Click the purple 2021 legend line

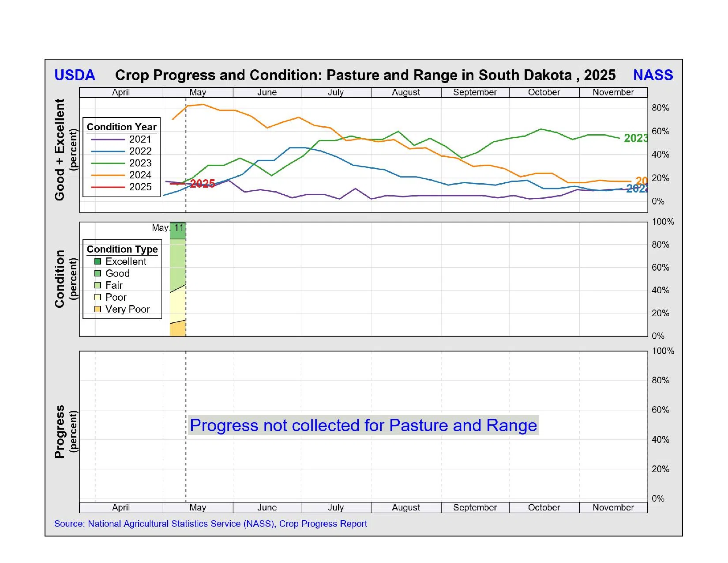click(108, 140)
